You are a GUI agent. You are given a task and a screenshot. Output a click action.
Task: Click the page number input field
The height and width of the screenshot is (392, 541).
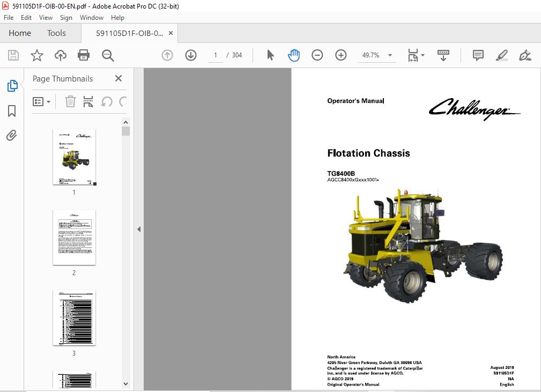click(x=216, y=55)
